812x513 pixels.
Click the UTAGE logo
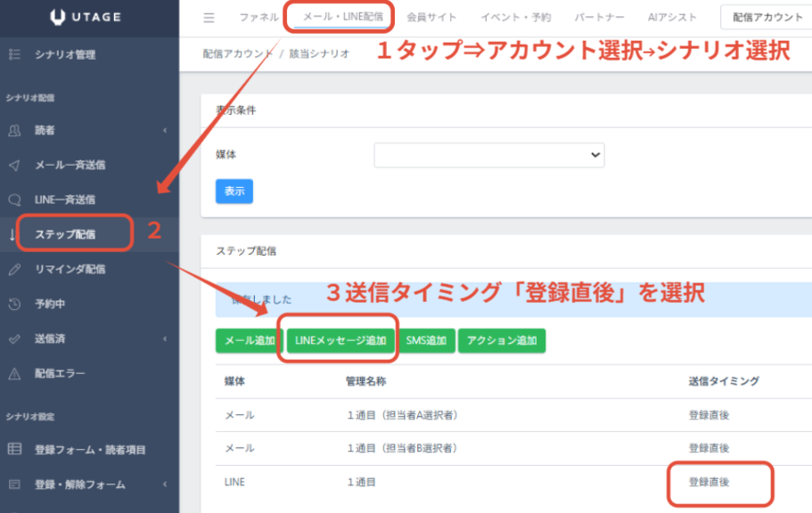(x=86, y=17)
